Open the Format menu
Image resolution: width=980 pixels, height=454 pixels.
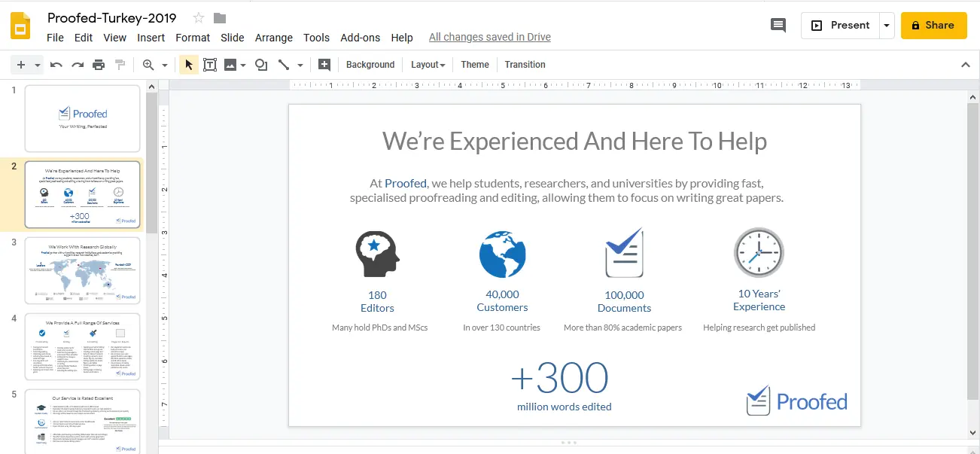(x=193, y=38)
